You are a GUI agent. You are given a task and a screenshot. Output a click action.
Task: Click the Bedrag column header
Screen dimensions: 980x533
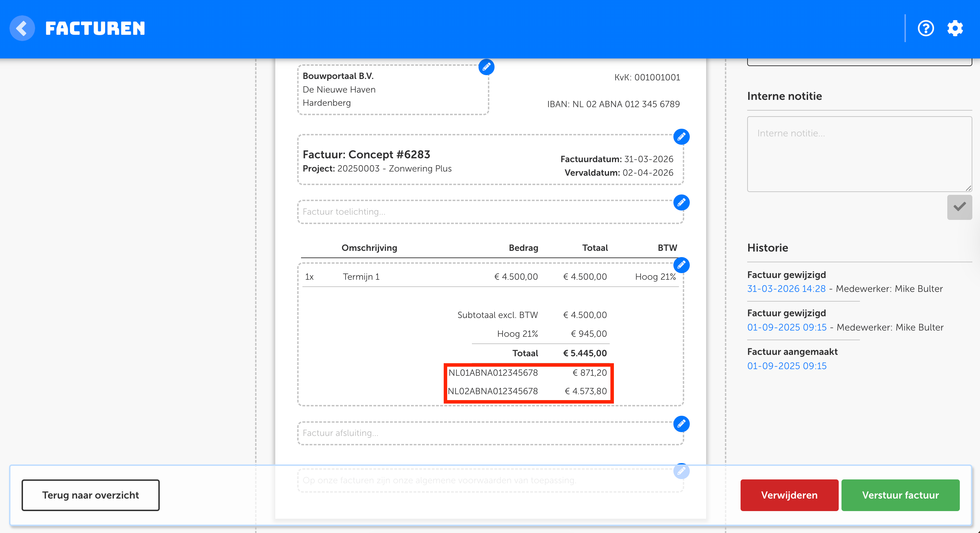click(523, 248)
